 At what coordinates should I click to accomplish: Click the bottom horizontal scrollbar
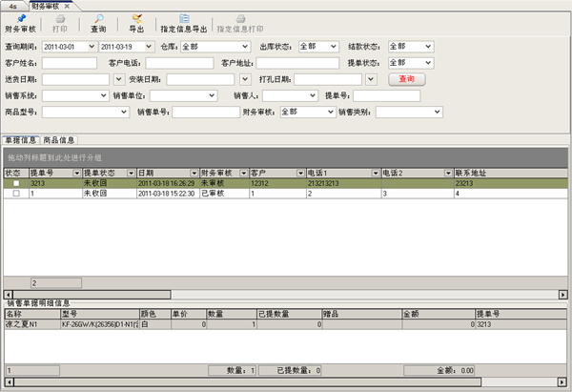[286, 382]
